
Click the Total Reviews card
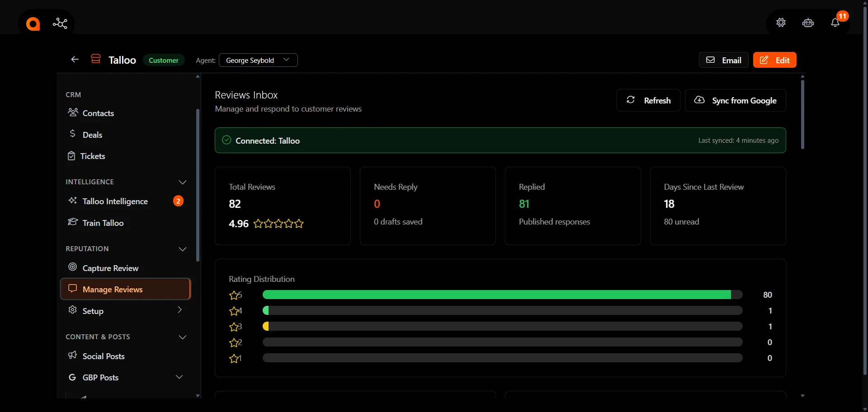[283, 206]
